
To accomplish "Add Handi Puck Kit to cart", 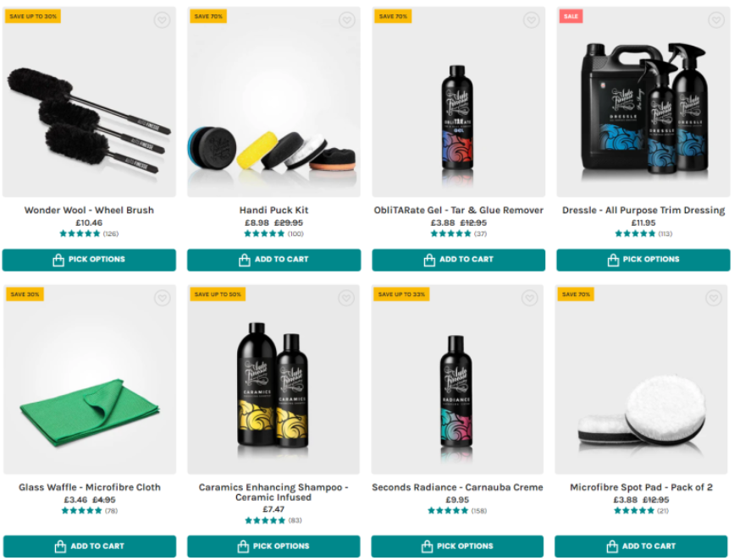I will click(x=273, y=260).
